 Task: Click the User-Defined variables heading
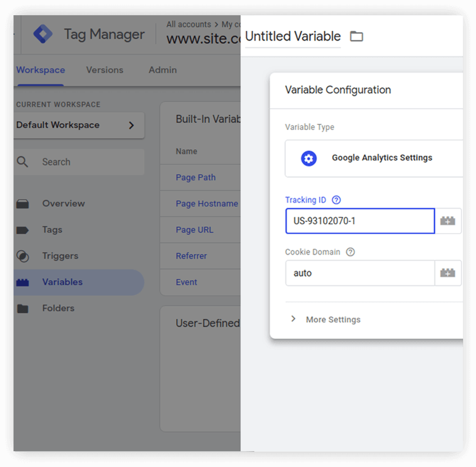[x=208, y=323]
